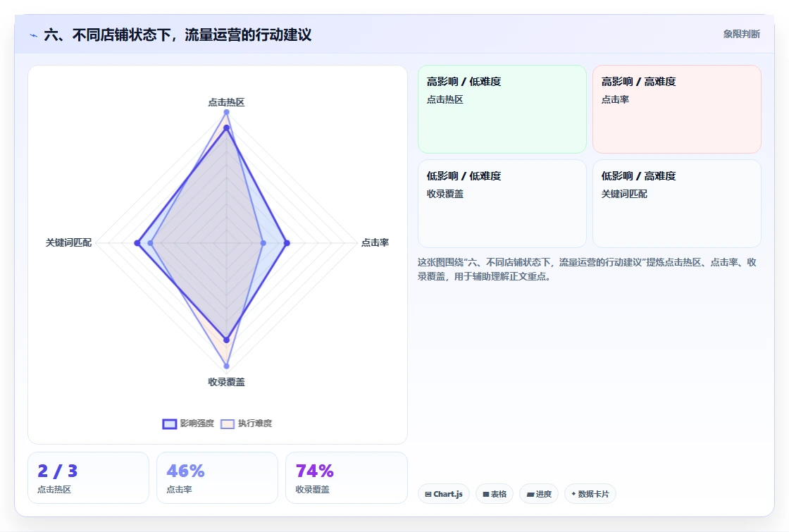Toggle the 执行难度 legend series

[x=246, y=423]
